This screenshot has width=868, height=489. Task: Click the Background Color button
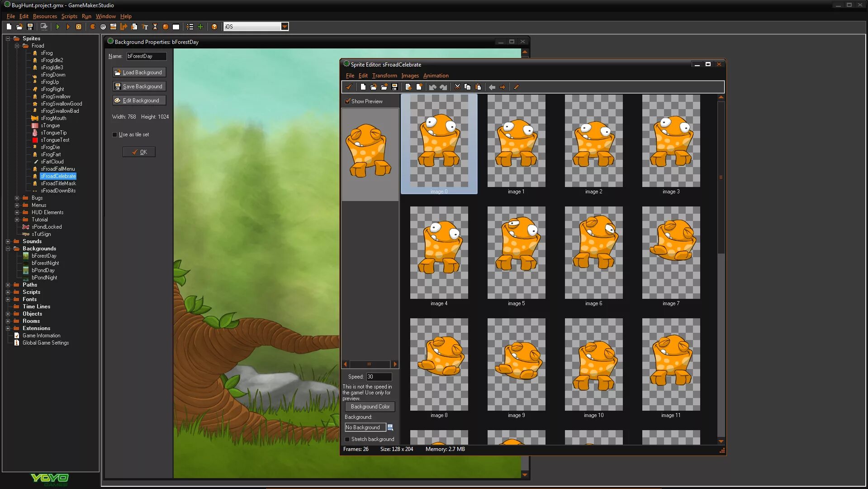(x=370, y=407)
